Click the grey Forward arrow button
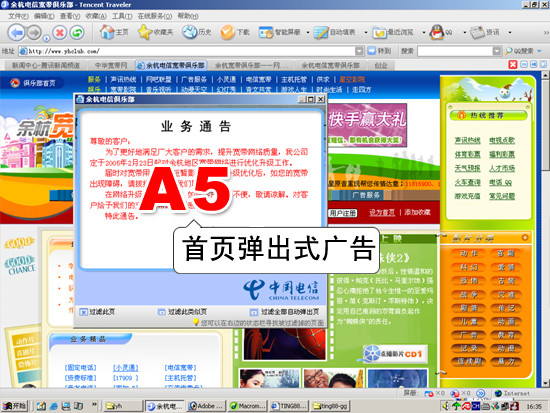550x413 pixels. [34, 33]
